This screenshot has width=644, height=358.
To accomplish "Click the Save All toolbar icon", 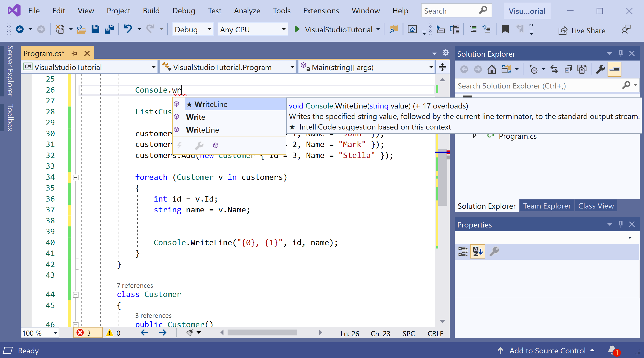I will coord(109,29).
